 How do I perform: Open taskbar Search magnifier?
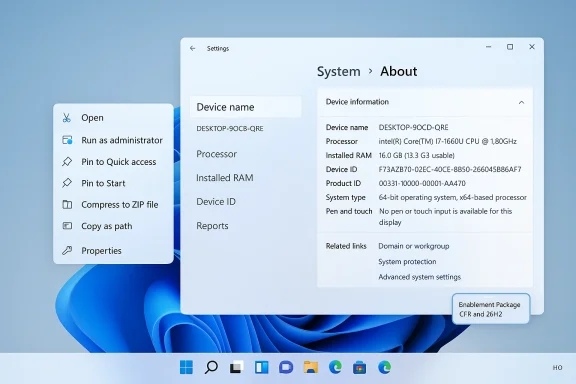pyautogui.click(x=211, y=367)
